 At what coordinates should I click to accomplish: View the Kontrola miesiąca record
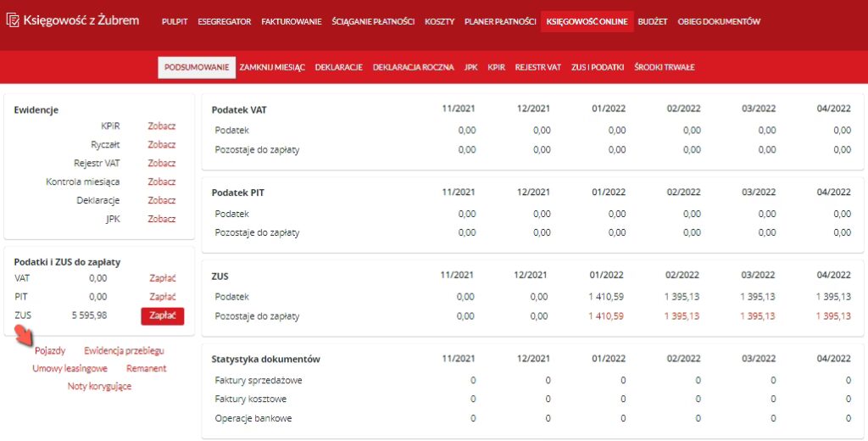coord(161,182)
